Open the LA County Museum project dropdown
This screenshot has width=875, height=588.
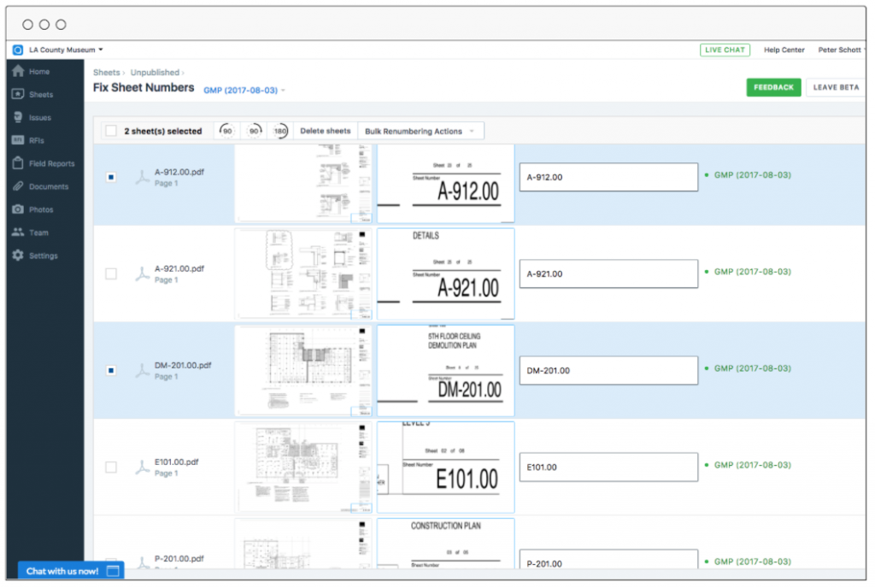(x=66, y=50)
